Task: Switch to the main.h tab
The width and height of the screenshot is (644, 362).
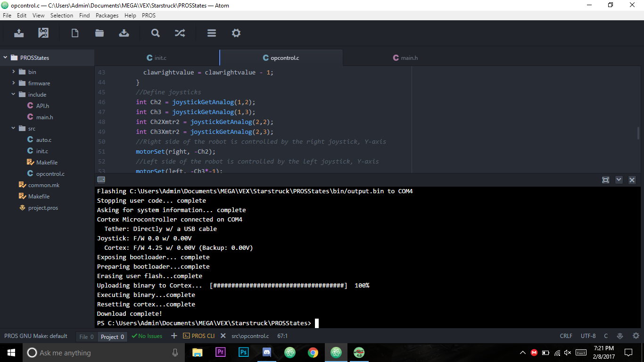Action: pyautogui.click(x=405, y=58)
